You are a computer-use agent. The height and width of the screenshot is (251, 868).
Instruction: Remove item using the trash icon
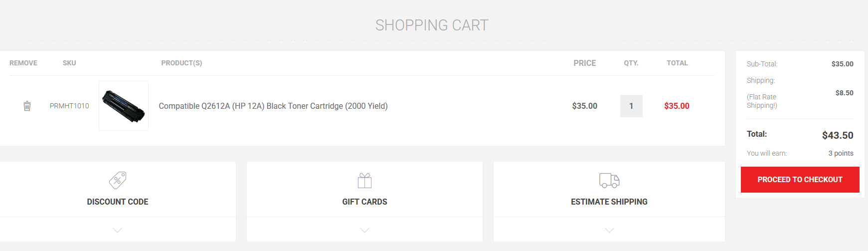point(27,106)
